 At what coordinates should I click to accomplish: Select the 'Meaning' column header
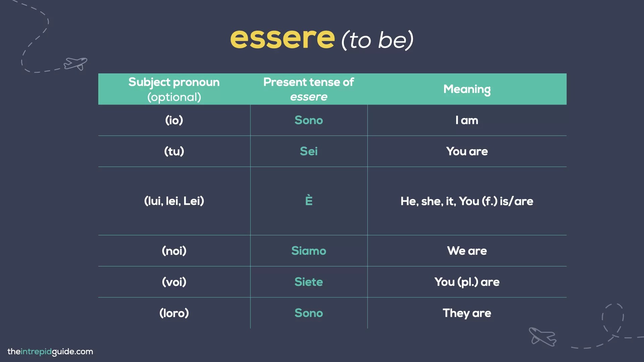(467, 89)
